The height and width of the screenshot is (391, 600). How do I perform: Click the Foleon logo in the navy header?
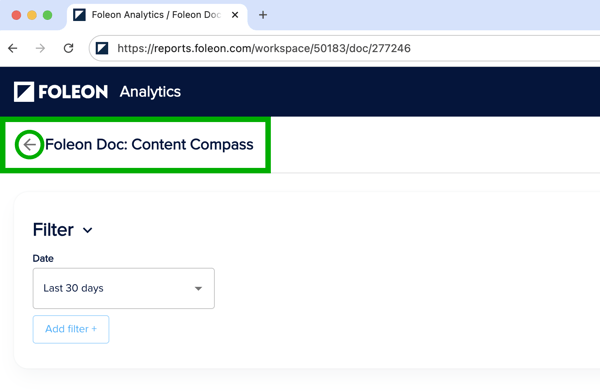point(61,92)
